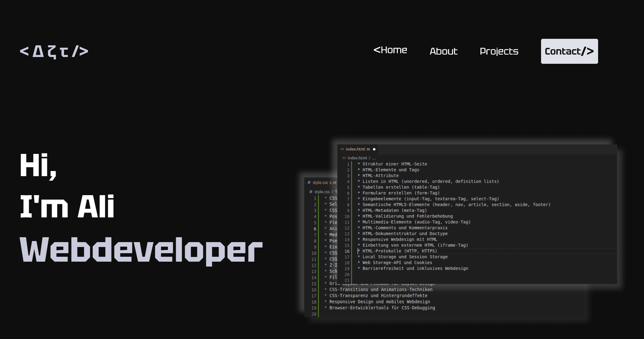Click the <Home menu item
The image size is (644, 339).
[390, 50]
